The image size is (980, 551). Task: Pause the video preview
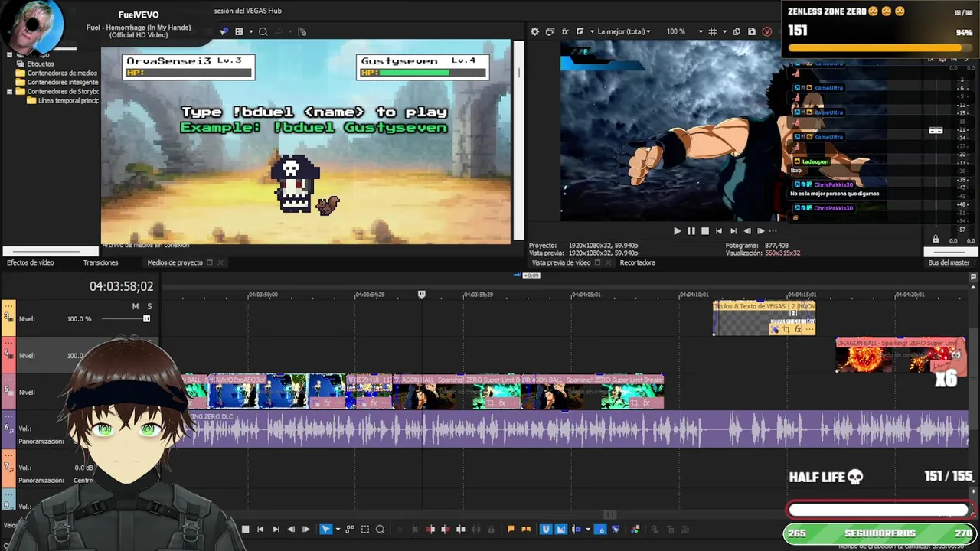pos(691,230)
